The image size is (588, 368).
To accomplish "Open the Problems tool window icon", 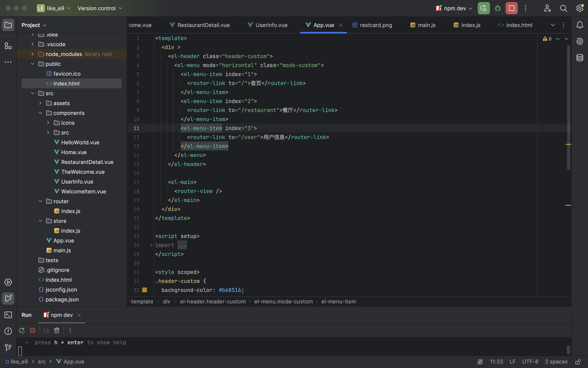I will (8, 331).
